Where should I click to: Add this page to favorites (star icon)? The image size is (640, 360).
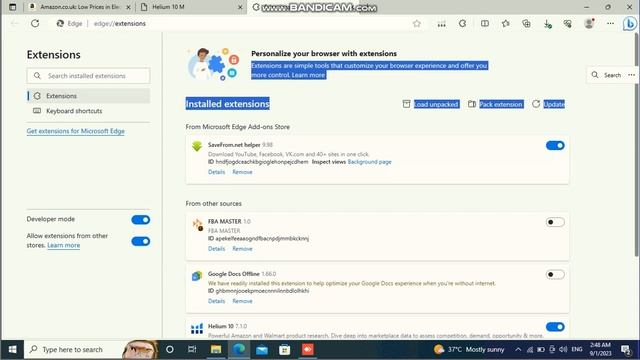point(417,24)
